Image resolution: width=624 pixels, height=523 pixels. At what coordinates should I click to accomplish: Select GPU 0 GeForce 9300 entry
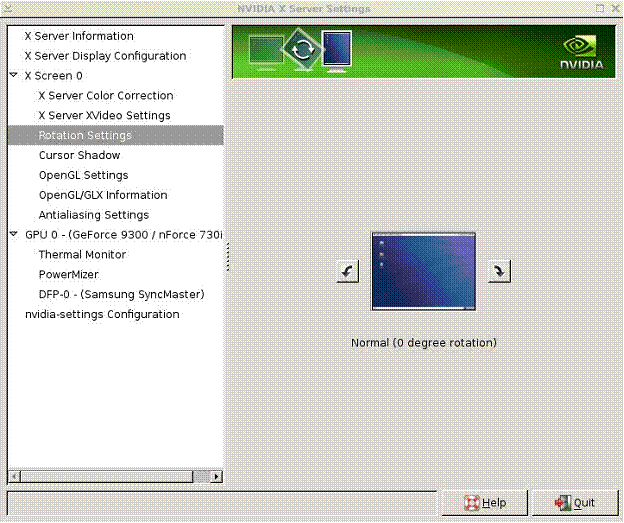pyautogui.click(x=124, y=235)
